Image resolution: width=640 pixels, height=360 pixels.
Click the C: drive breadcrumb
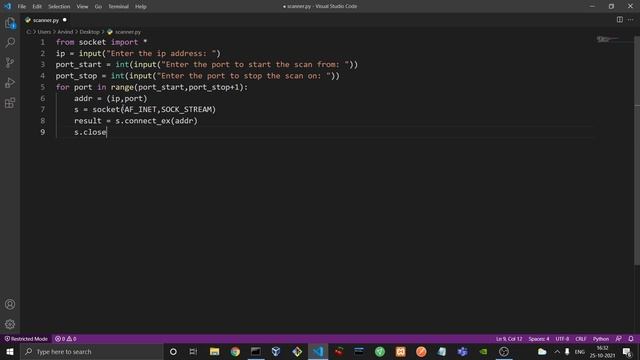pos(29,32)
